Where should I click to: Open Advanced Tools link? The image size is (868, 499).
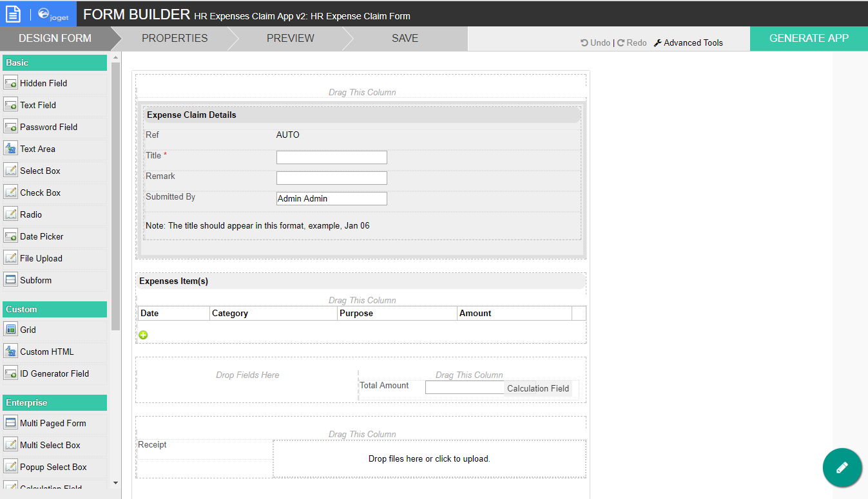[x=688, y=43]
